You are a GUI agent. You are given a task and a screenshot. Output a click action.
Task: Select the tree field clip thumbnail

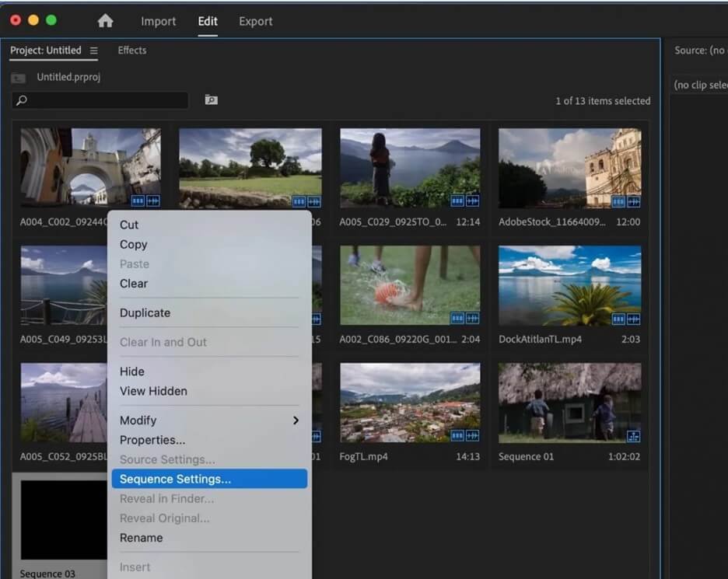point(250,168)
